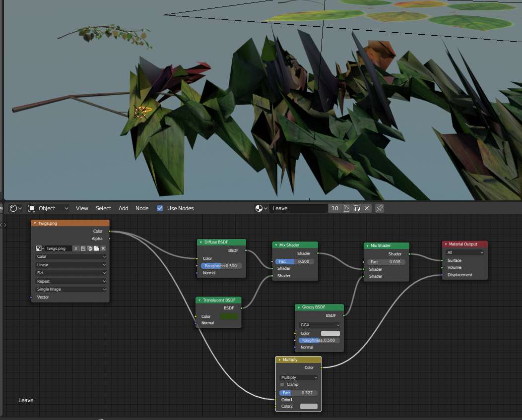Click the editor type selector icon at far left

click(x=15, y=208)
